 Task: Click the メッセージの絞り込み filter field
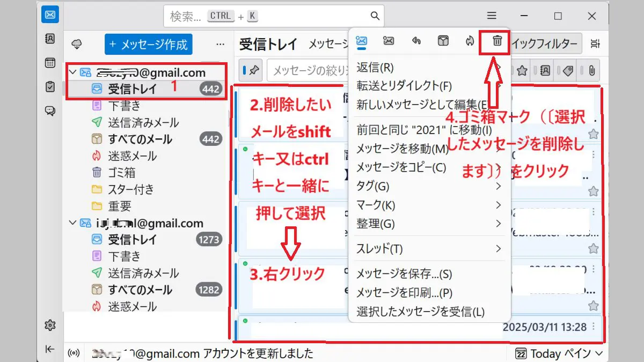pyautogui.click(x=307, y=70)
